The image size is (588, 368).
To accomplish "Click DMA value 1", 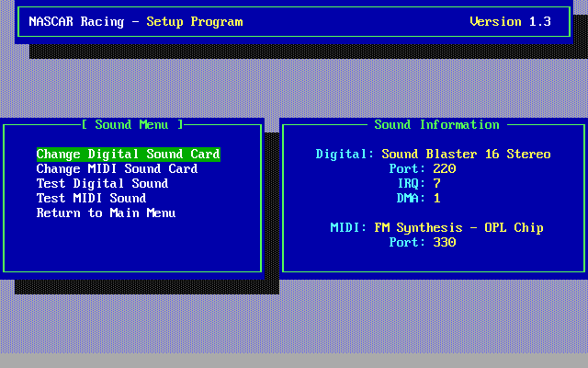I will click(437, 199).
